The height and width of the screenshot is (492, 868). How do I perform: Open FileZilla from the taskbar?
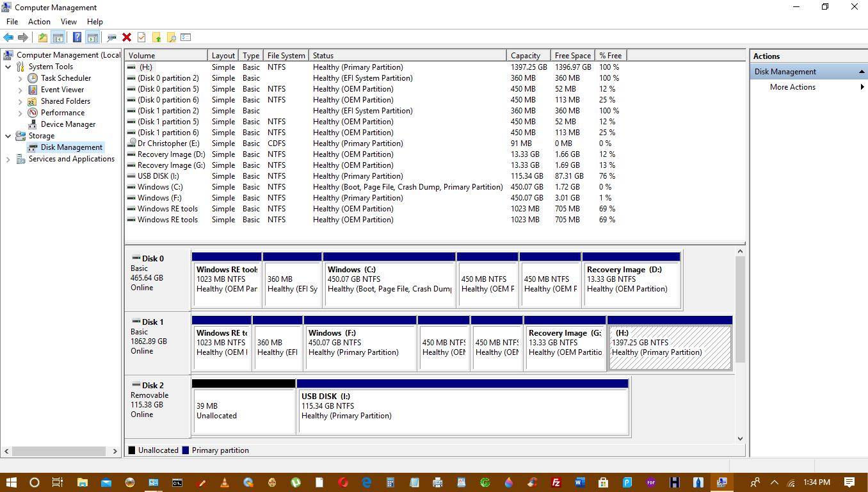(556, 482)
